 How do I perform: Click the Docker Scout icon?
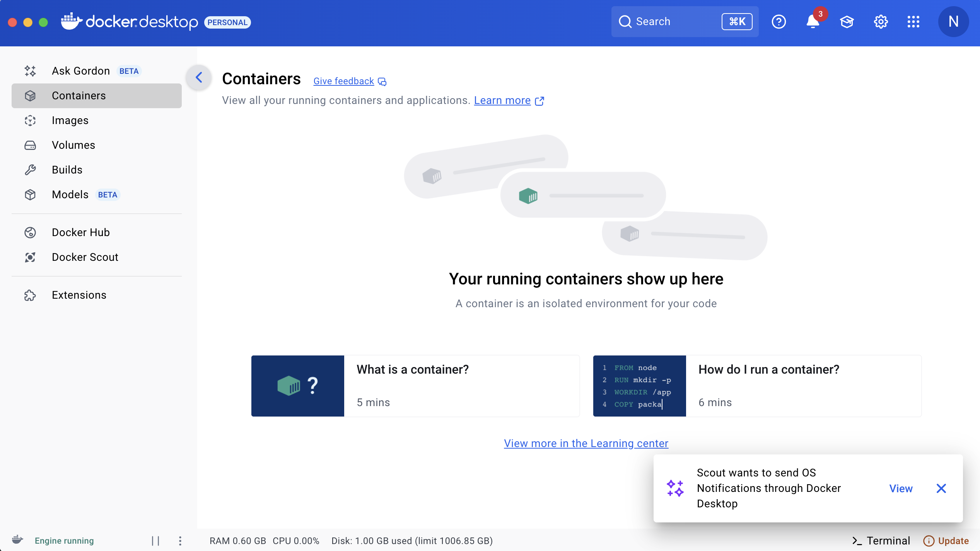click(x=30, y=257)
